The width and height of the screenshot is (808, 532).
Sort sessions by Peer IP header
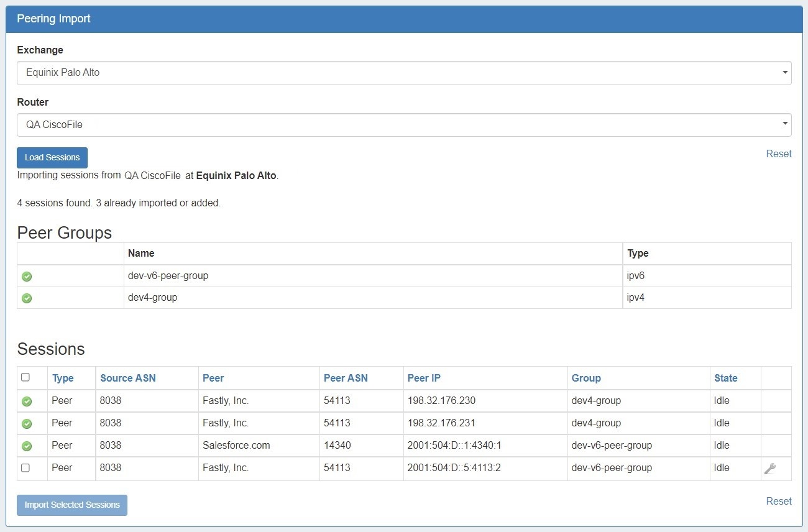tap(424, 378)
